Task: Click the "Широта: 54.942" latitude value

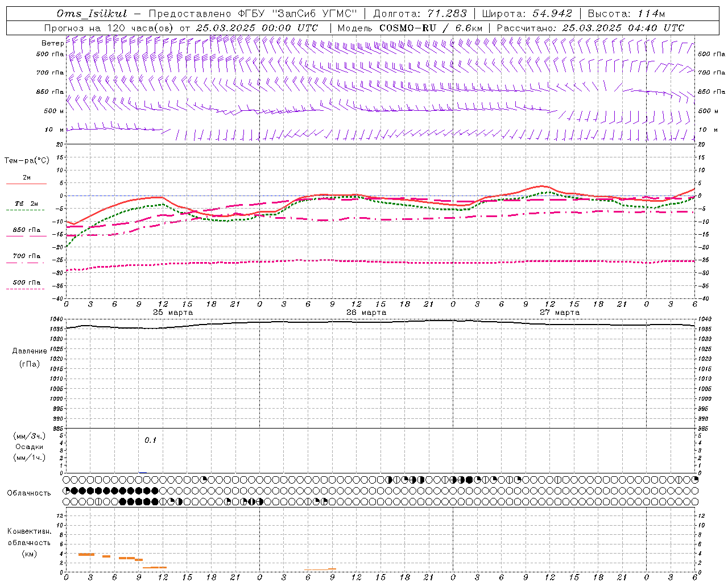Action: (x=527, y=14)
